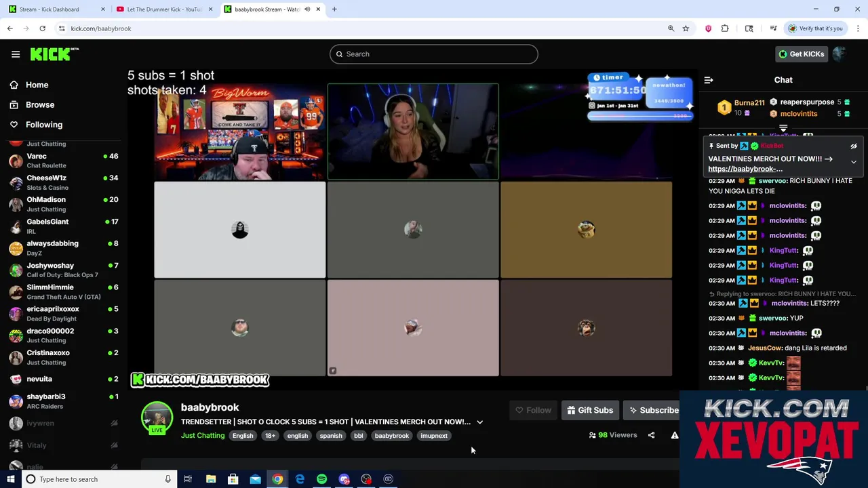
Task: Expand the stream title details chevron
Action: tap(479, 422)
